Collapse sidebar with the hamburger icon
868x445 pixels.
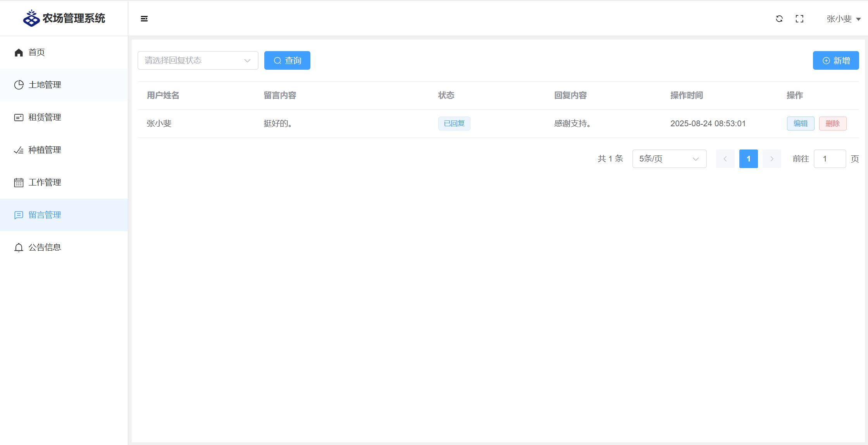pos(144,19)
